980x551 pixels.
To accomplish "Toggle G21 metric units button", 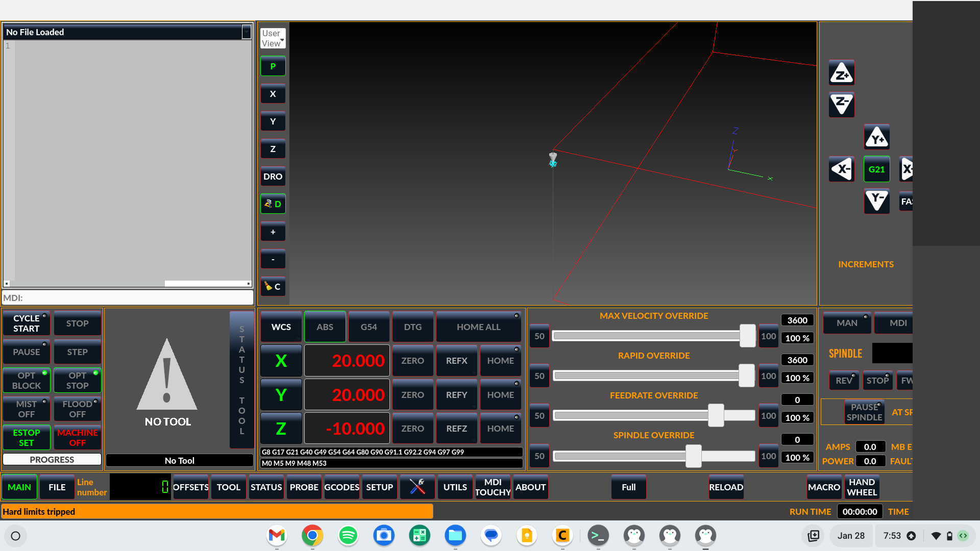I will point(876,169).
